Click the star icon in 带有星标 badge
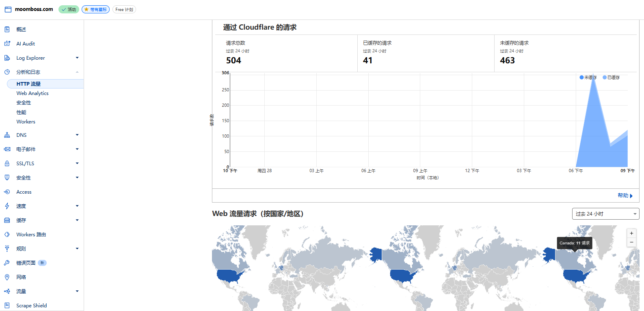 click(86, 9)
